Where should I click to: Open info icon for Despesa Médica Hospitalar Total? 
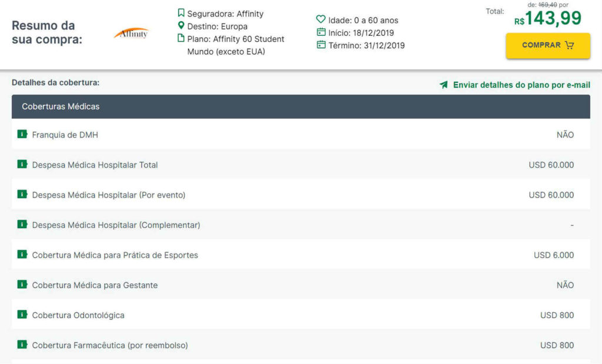pos(22,164)
